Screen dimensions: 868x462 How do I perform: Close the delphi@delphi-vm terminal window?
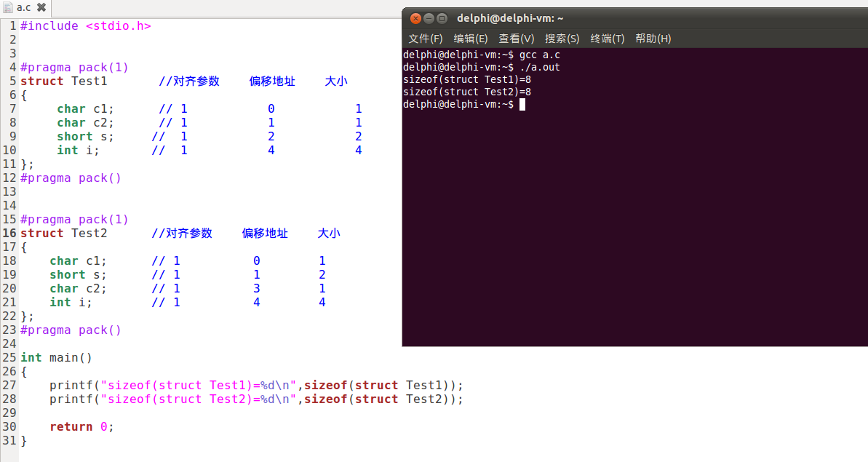(x=415, y=18)
